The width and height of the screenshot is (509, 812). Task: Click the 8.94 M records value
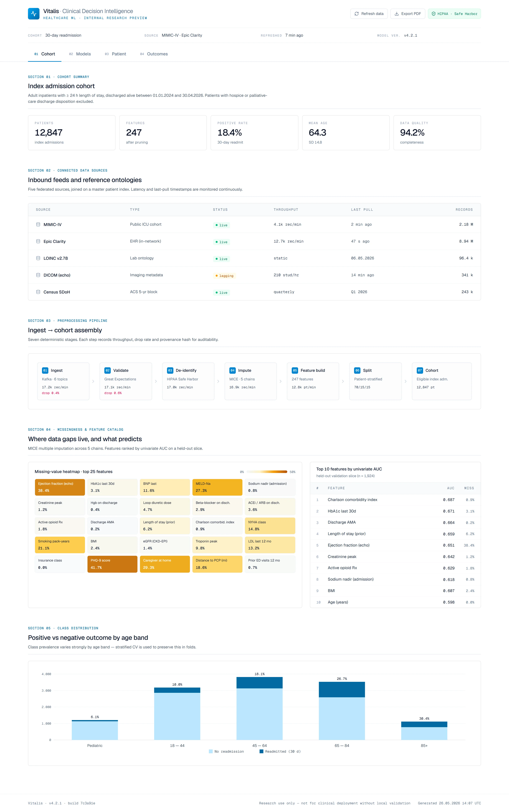pyautogui.click(x=466, y=241)
